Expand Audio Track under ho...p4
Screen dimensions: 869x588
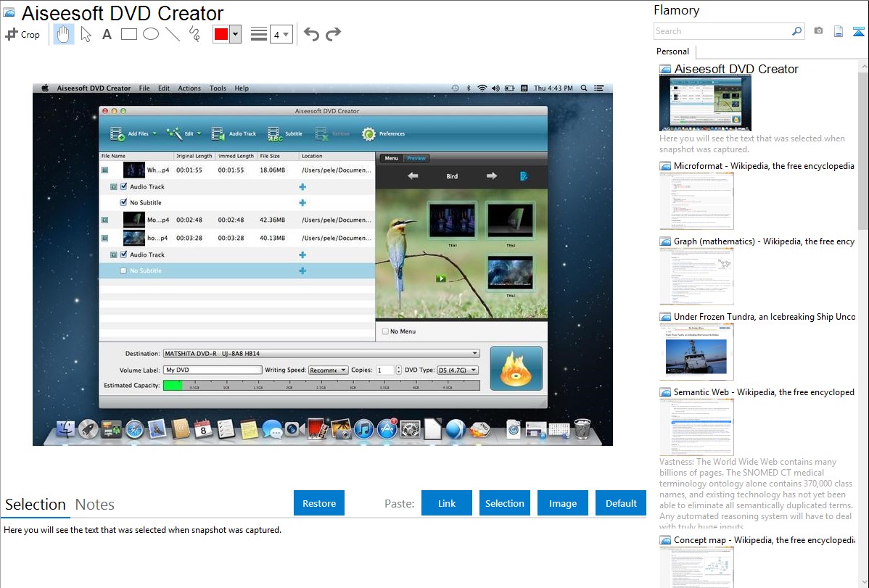coord(114,255)
